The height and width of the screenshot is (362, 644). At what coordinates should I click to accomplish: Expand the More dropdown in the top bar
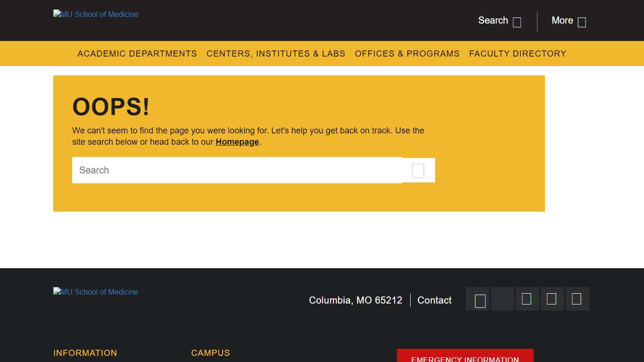tap(569, 21)
